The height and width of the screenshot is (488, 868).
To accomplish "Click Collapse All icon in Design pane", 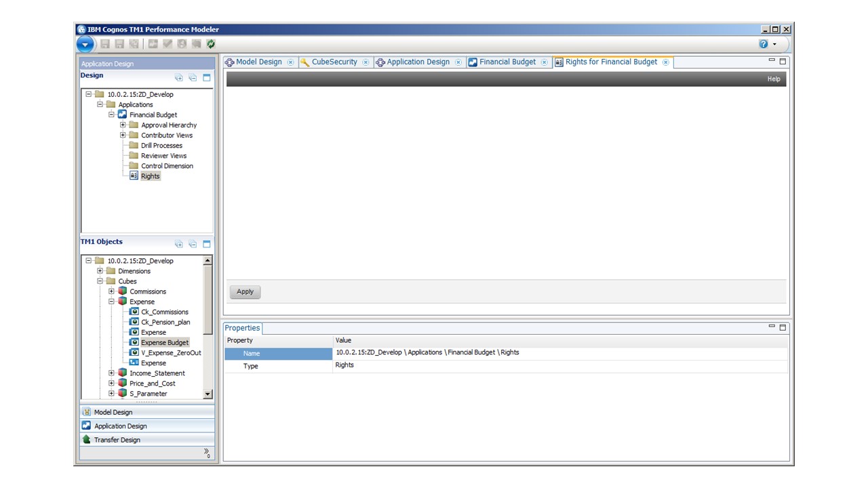I will point(193,77).
